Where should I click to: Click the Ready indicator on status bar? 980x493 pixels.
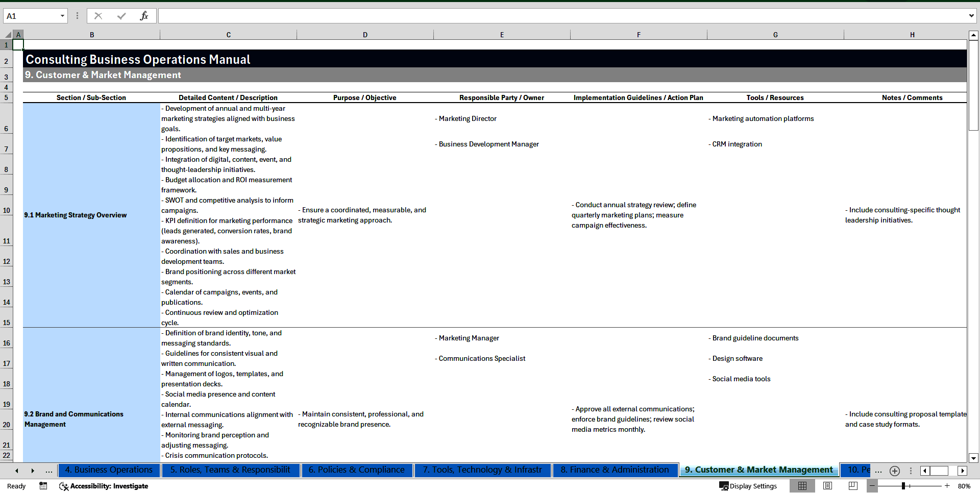coord(16,486)
